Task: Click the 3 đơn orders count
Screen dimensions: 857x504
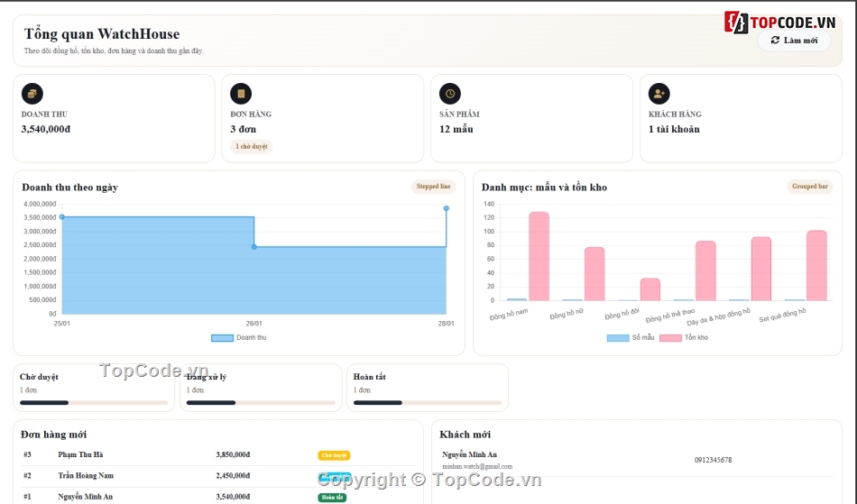Action: [x=244, y=130]
